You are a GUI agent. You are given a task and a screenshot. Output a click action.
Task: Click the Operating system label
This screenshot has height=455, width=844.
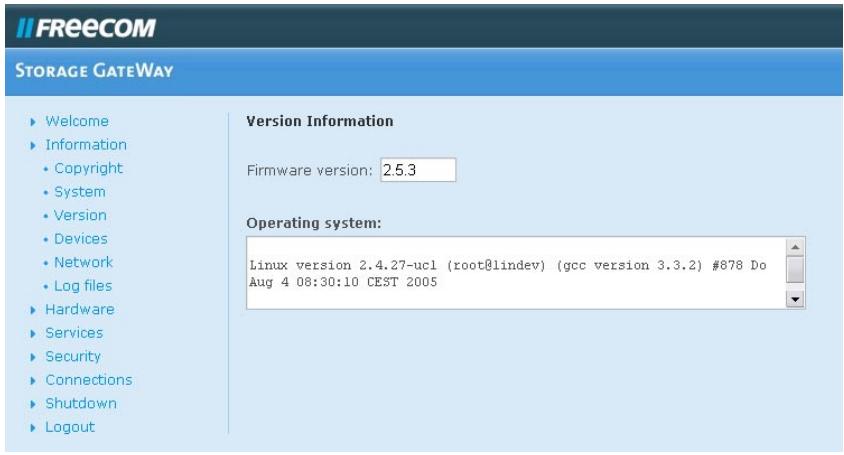[314, 223]
